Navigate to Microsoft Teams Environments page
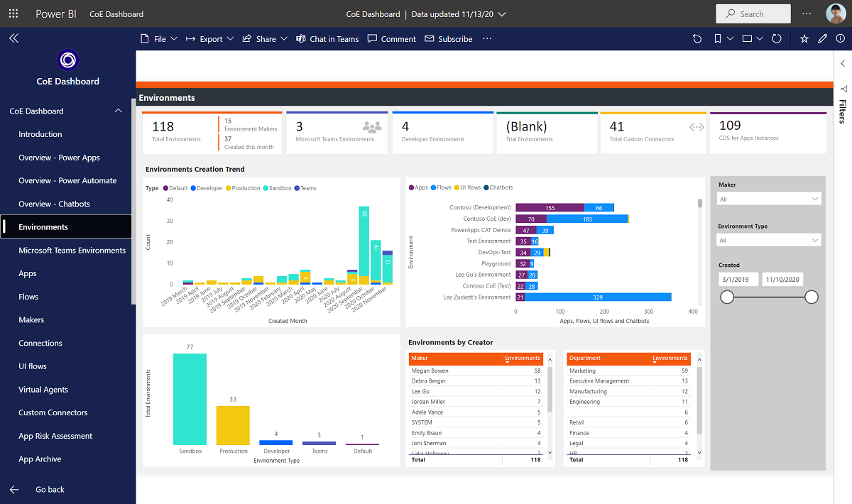852x504 pixels. pos(72,250)
